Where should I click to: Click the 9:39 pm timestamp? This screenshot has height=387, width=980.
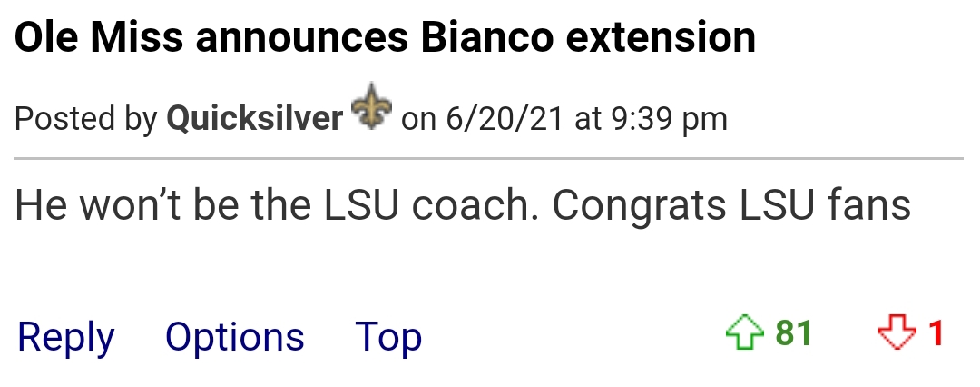pyautogui.click(x=670, y=119)
